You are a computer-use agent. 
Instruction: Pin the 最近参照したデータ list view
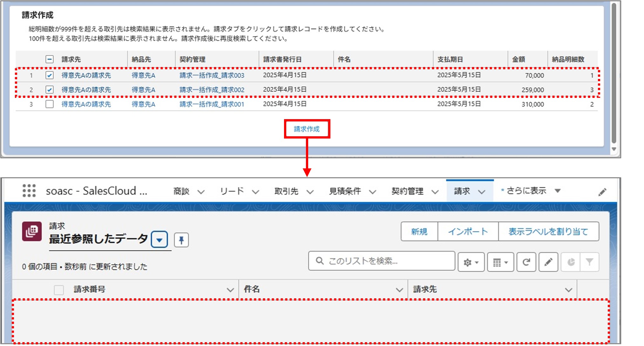pyautogui.click(x=182, y=240)
